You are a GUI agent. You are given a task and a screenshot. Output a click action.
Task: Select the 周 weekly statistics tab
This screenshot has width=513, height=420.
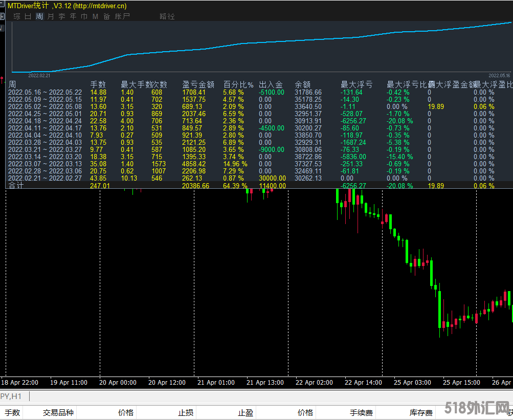tap(39, 16)
